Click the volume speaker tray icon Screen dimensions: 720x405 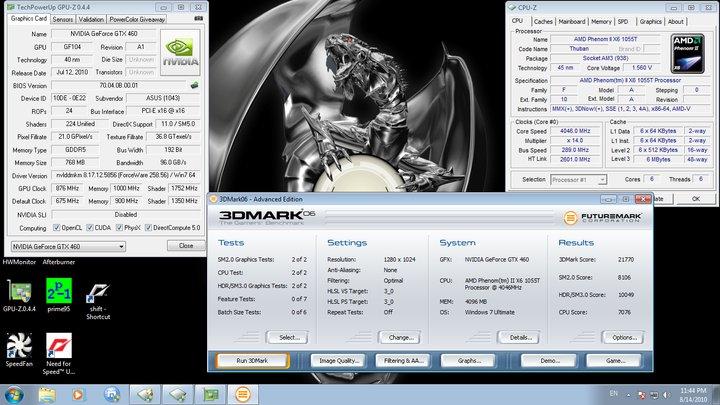(x=666, y=395)
